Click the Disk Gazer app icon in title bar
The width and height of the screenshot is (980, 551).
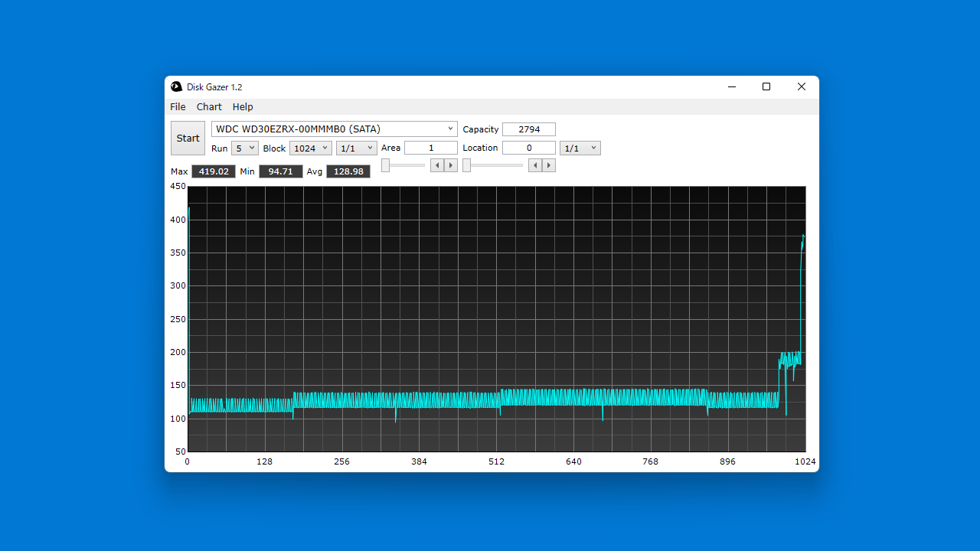177,86
